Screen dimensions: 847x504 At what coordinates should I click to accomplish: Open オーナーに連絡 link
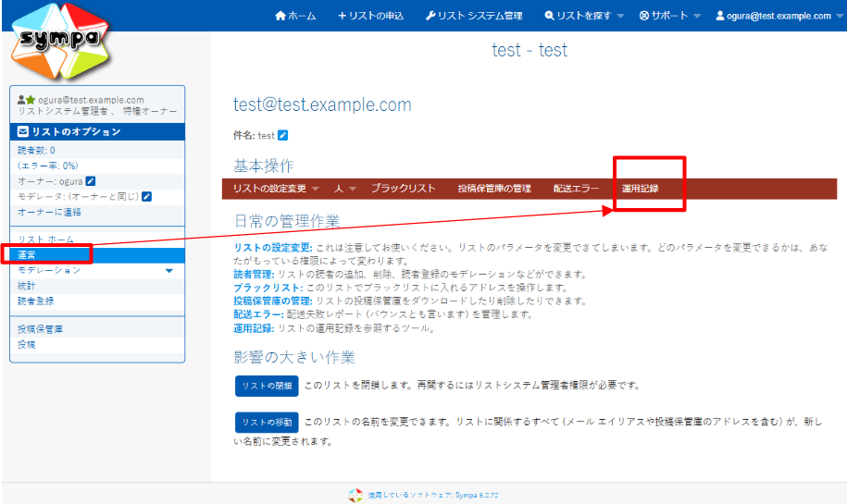(49, 212)
